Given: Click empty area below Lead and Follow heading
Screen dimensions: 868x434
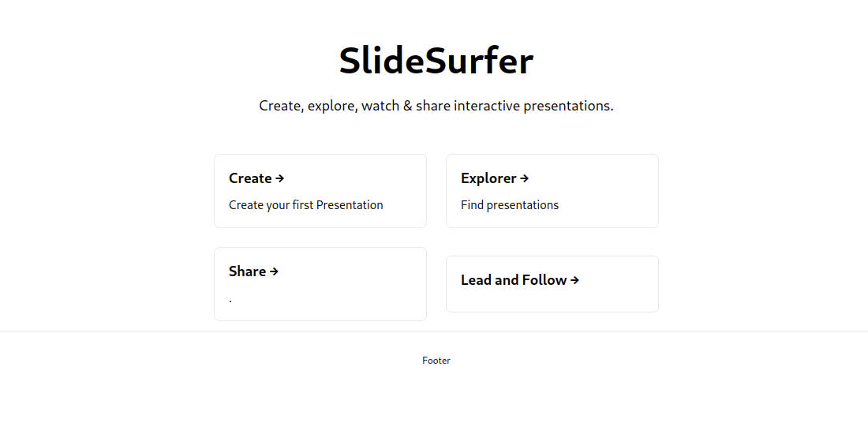Looking at the screenshot, I should click(x=552, y=301).
